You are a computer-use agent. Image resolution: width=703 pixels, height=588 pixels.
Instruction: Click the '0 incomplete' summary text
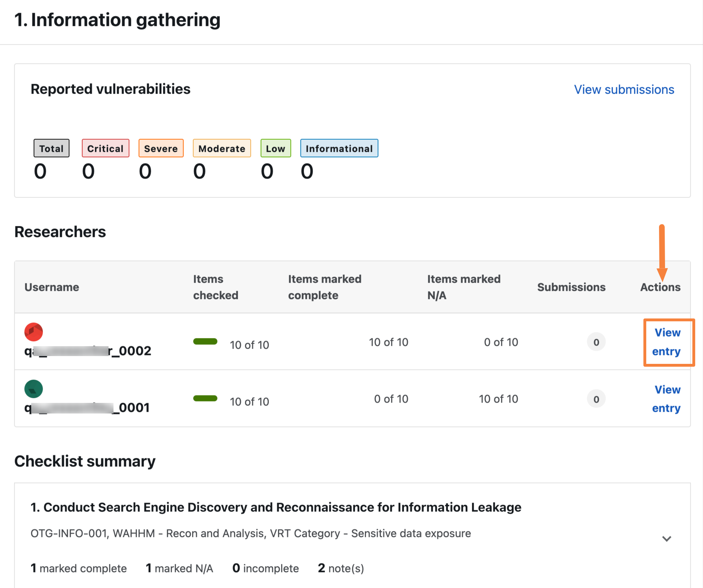click(x=265, y=568)
